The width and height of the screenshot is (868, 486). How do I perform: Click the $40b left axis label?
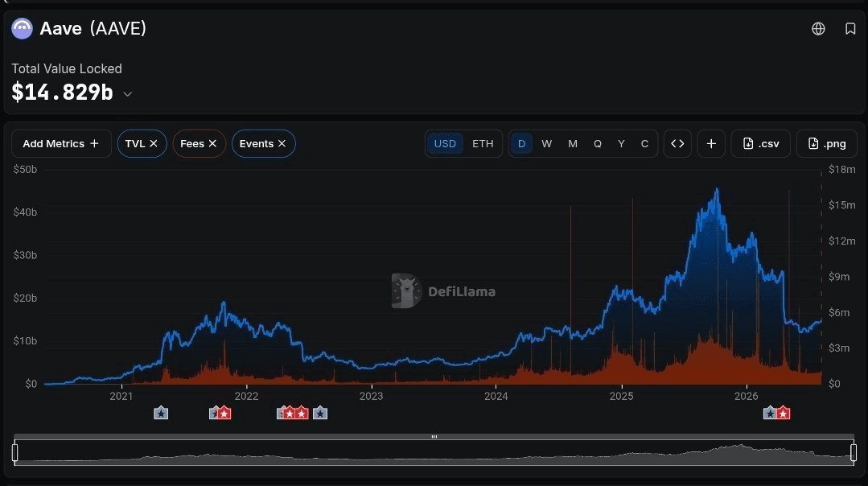[25, 212]
